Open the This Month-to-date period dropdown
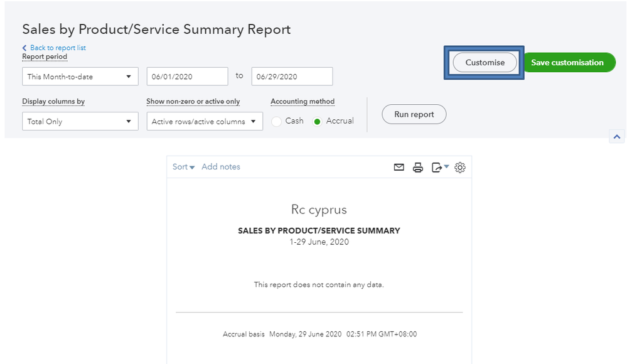The height and width of the screenshot is (364, 627). (x=80, y=76)
